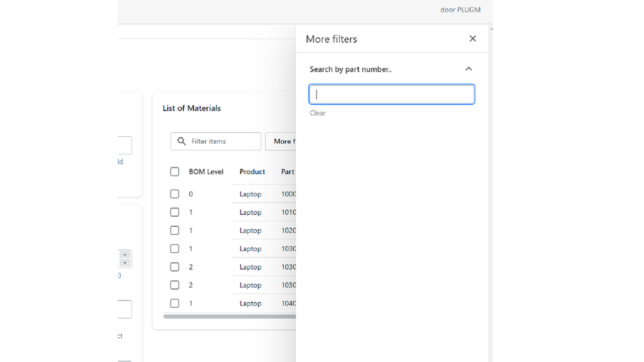Close the More filters panel
The image size is (644, 362).
[472, 39]
